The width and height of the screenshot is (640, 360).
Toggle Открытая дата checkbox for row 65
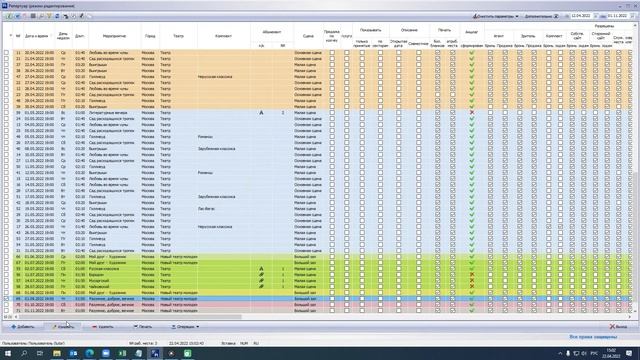pyautogui.click(x=398, y=298)
